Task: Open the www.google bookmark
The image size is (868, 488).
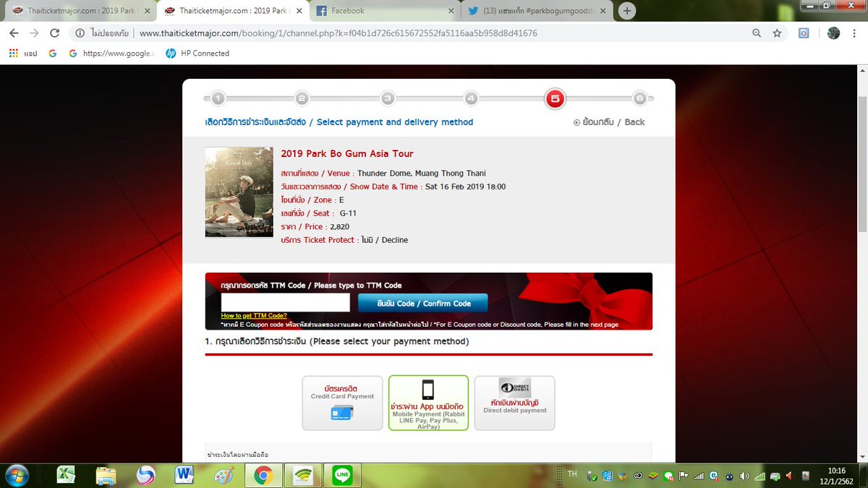Action: [111, 53]
